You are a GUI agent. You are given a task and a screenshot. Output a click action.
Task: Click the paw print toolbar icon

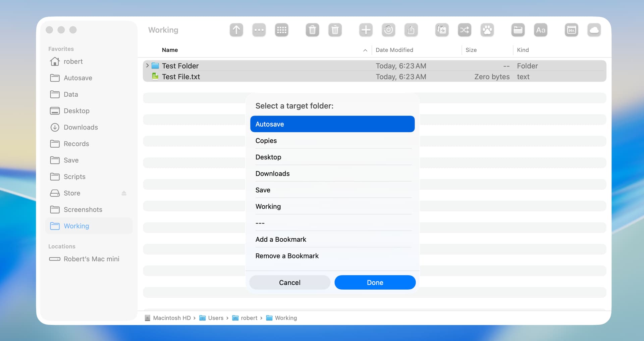[487, 30]
